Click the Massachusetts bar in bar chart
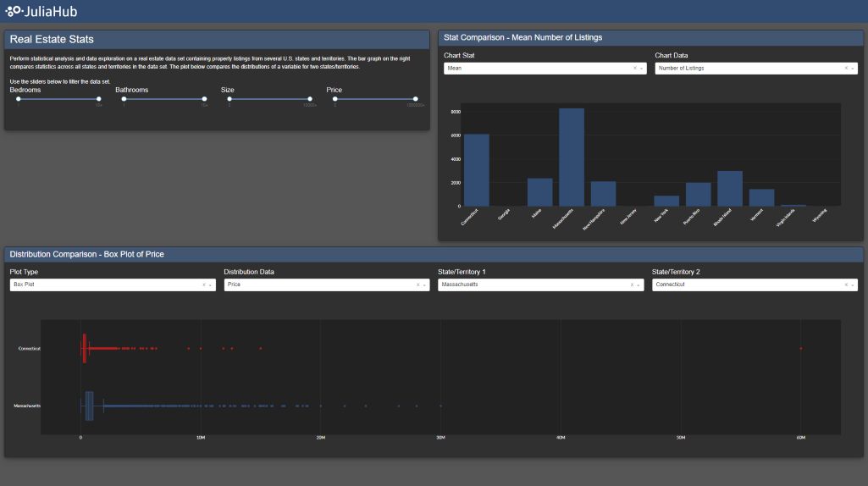The image size is (868, 486). 572,157
